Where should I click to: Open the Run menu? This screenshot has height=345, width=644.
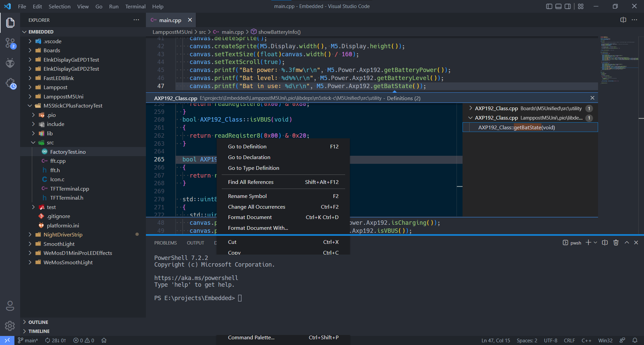[x=114, y=6]
